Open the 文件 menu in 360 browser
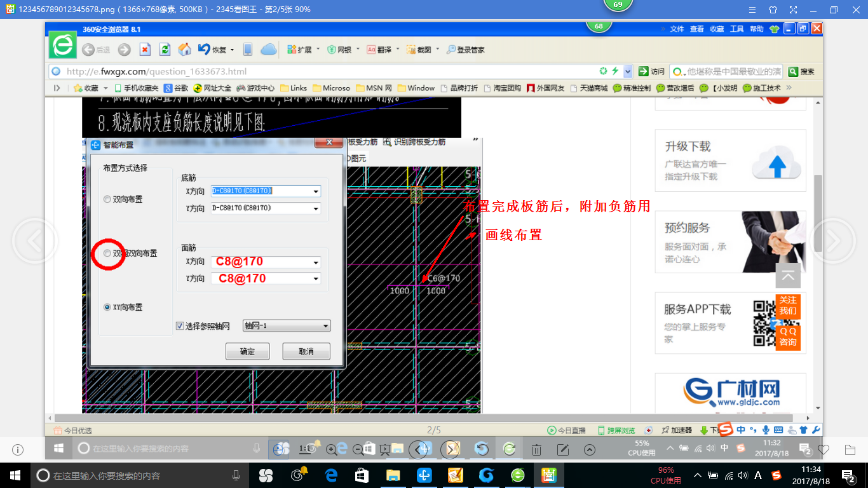 677,29
